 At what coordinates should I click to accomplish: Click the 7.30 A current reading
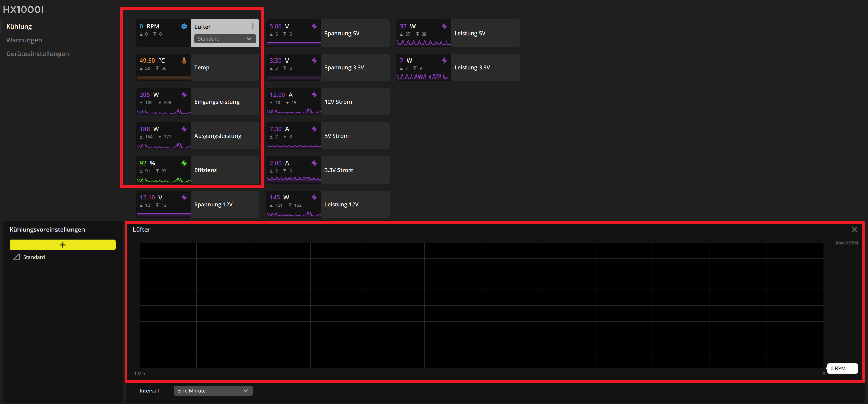[x=279, y=129]
